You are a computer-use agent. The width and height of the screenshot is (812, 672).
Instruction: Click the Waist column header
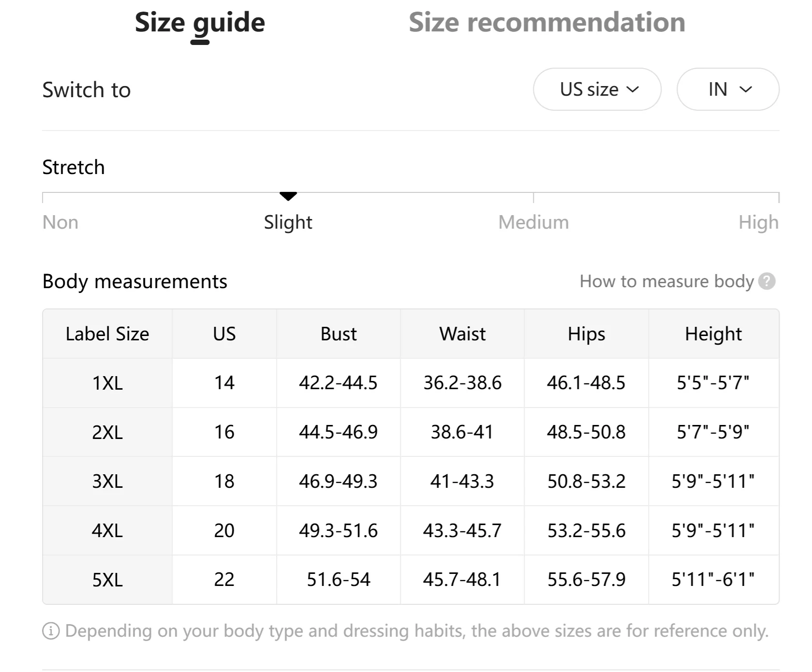coord(462,334)
